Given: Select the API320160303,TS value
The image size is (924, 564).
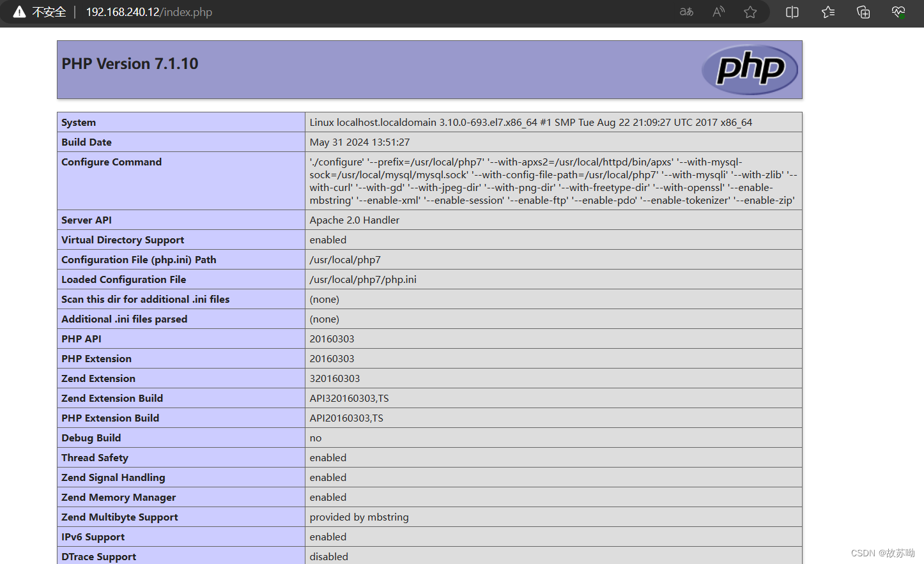Looking at the screenshot, I should [x=349, y=399].
